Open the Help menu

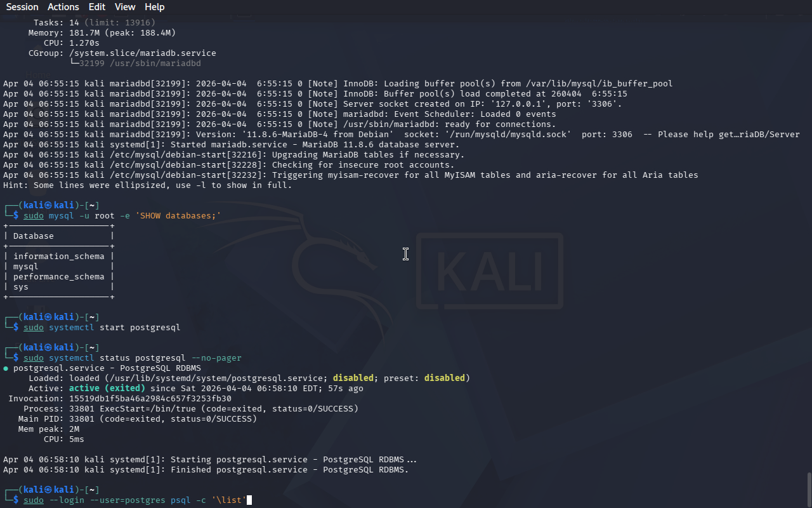(x=154, y=7)
